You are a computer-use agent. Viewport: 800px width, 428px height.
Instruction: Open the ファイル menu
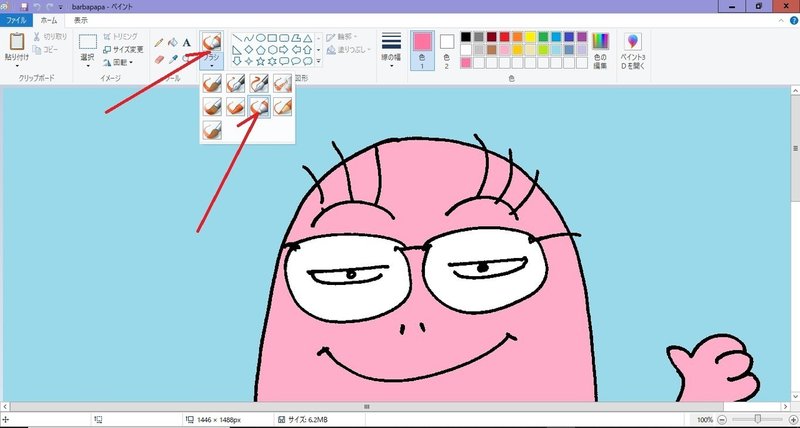(x=16, y=20)
